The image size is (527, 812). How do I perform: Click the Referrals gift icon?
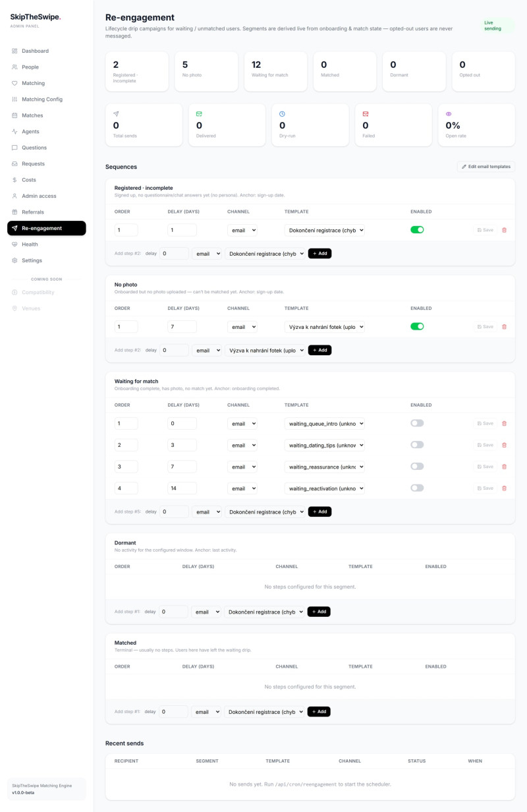click(x=14, y=212)
